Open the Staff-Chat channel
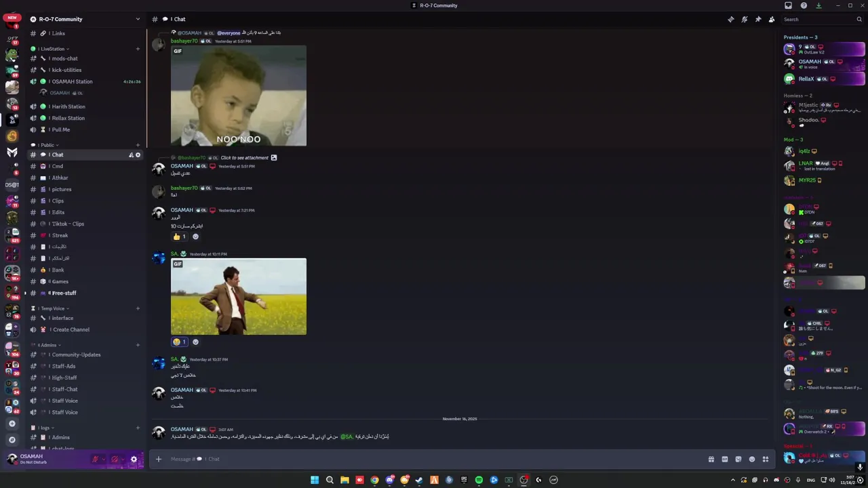Viewport: 868px width, 488px height. 85,389
